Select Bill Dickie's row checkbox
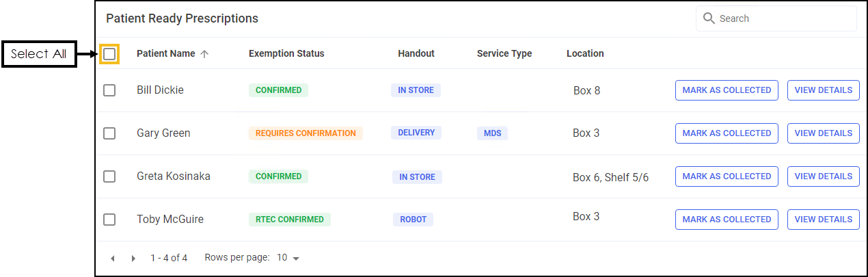868x277 pixels. (x=109, y=90)
